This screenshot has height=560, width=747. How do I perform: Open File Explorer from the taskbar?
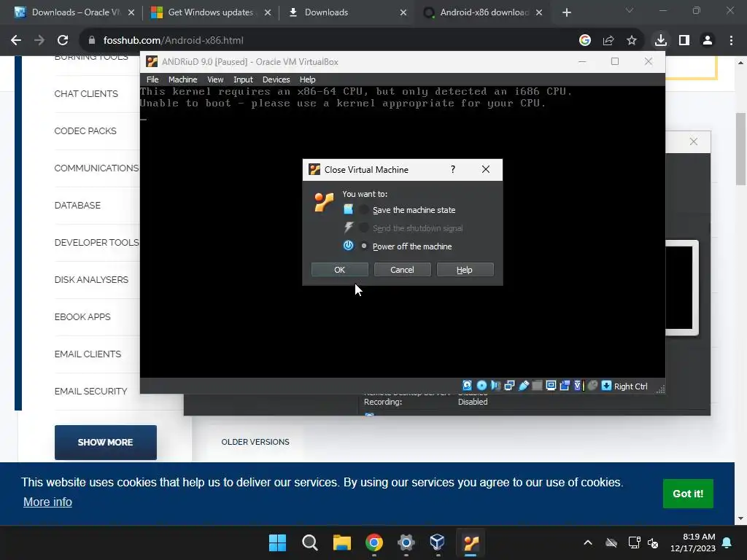point(341,542)
